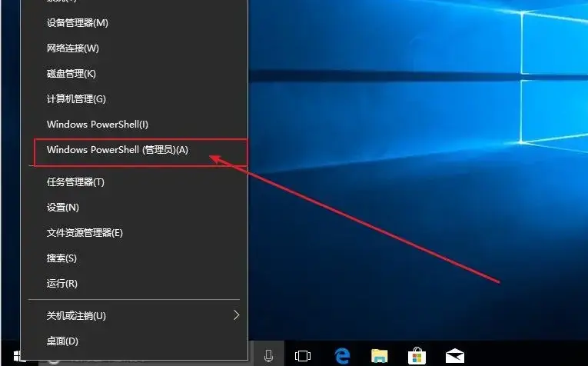The height and width of the screenshot is (366, 588).
Task: Choose 运行(R) from the menu
Action: [x=61, y=284]
